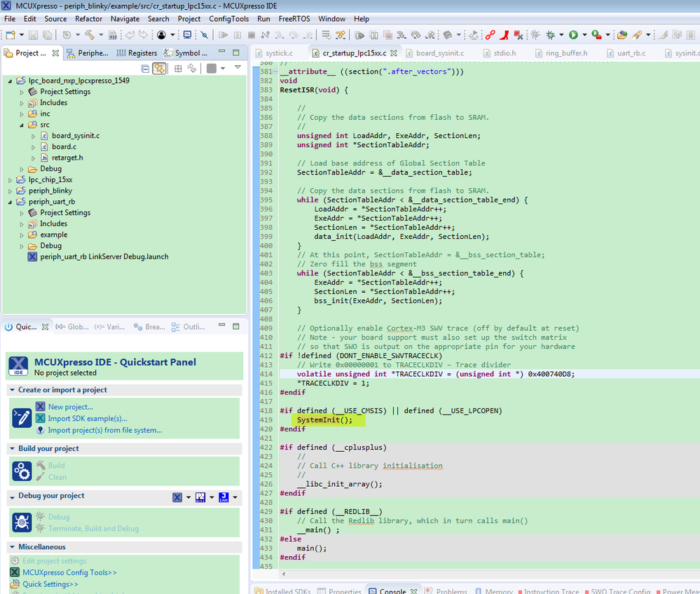The width and height of the screenshot is (700, 594).
Task: Open the Project Explorer view menu triangle
Action: 238,68
